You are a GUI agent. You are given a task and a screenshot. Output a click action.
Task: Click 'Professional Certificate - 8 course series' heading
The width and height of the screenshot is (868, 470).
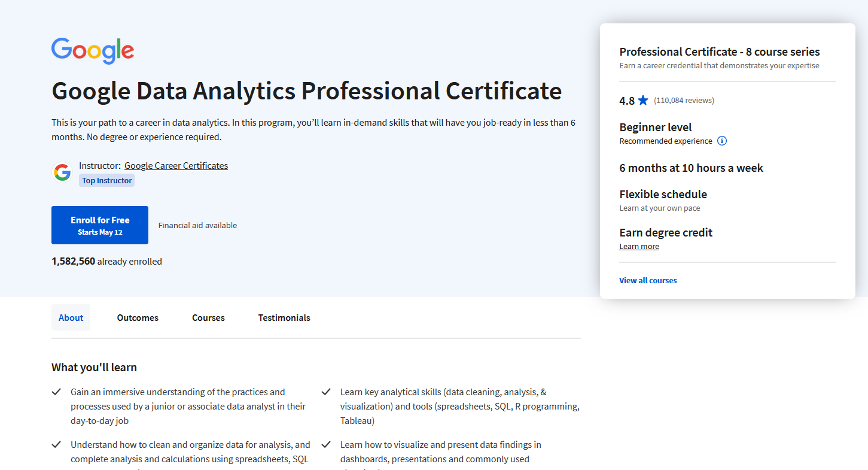pos(720,52)
